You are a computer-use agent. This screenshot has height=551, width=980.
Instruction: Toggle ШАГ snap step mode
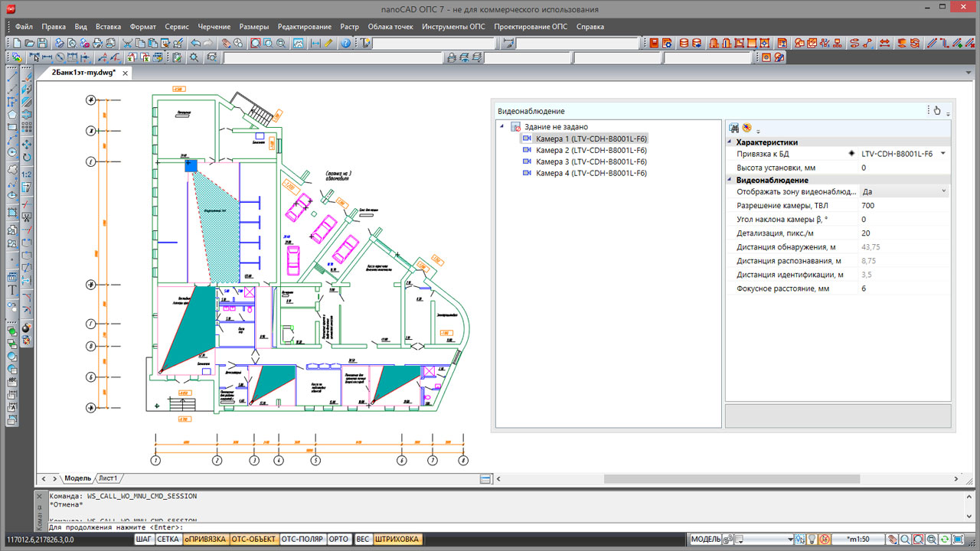click(143, 540)
